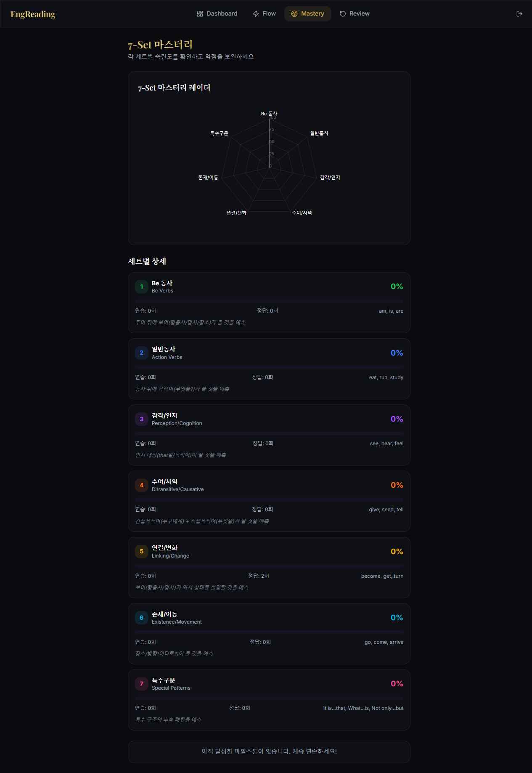Click the Mastery target icon
This screenshot has width=532, height=773.
pos(294,13)
